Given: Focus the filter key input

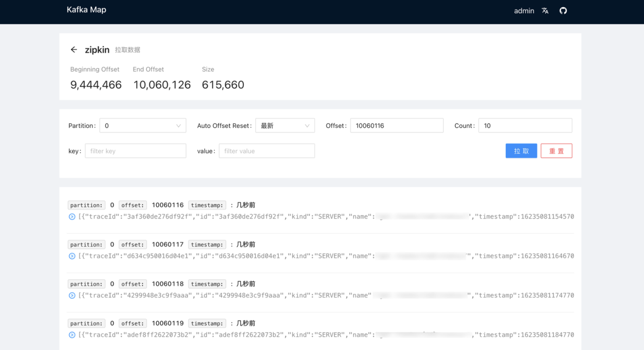Looking at the screenshot, I should [135, 151].
